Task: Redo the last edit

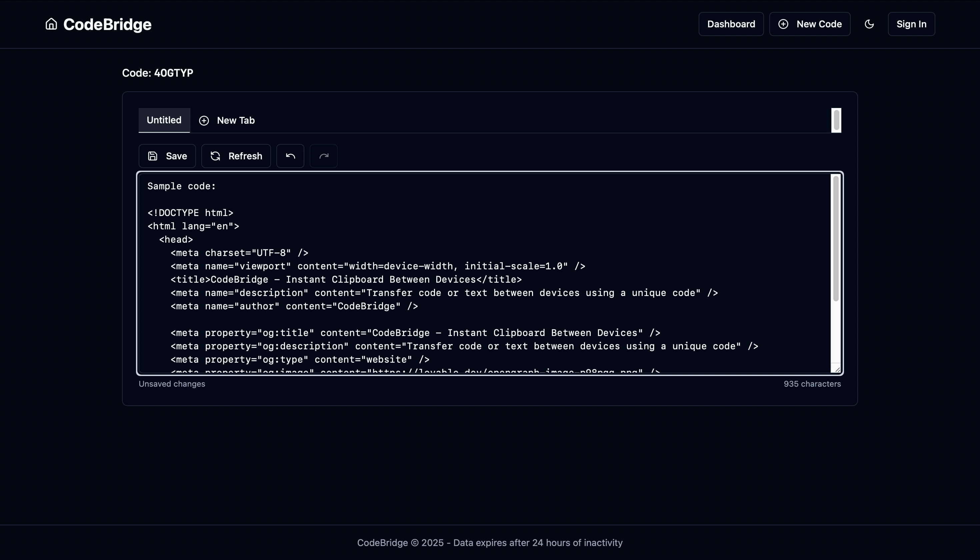Action: pyautogui.click(x=323, y=156)
